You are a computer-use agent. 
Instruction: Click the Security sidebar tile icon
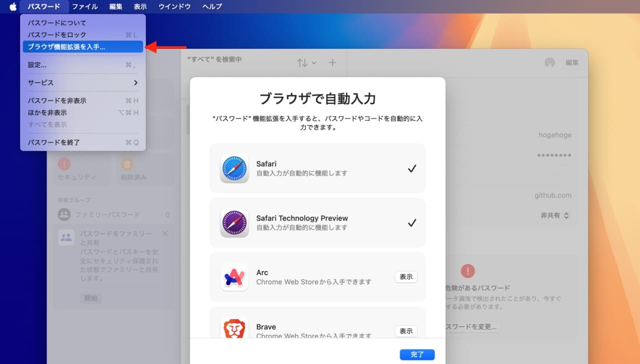tap(64, 164)
